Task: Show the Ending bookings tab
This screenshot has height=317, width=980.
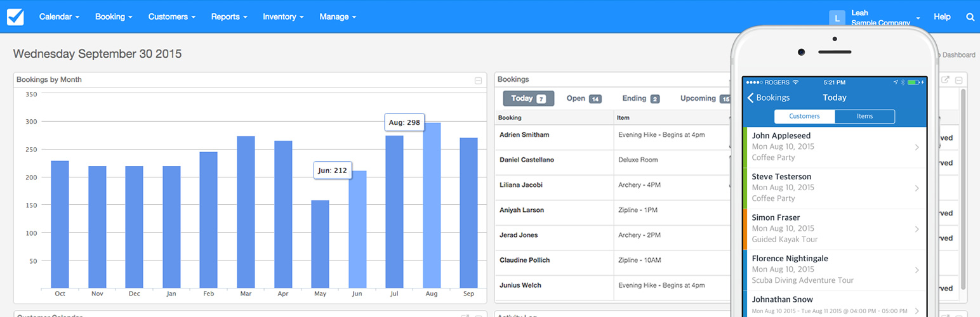Action: 640,99
